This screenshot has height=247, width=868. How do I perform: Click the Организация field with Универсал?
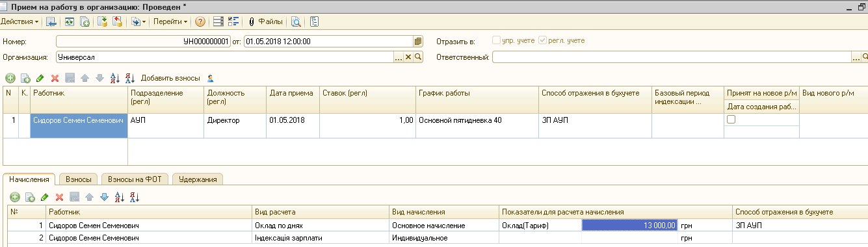tap(225, 57)
